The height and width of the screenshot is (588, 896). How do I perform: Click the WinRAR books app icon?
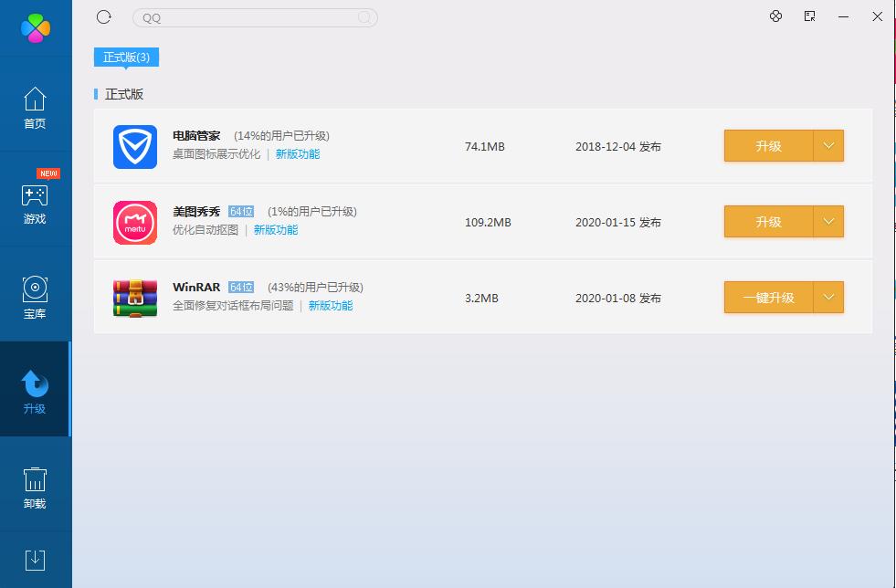click(135, 298)
